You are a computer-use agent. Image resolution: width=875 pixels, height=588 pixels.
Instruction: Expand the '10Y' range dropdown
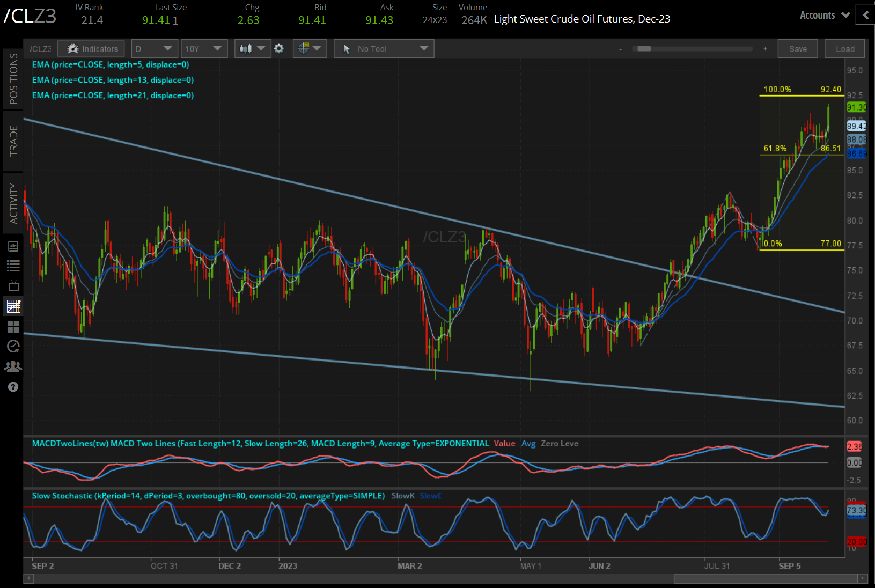(x=204, y=48)
